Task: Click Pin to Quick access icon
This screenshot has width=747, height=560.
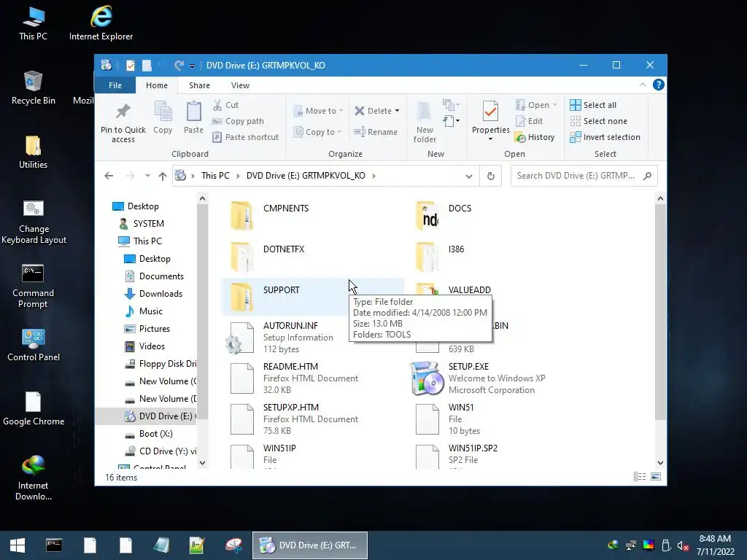Action: click(x=123, y=112)
